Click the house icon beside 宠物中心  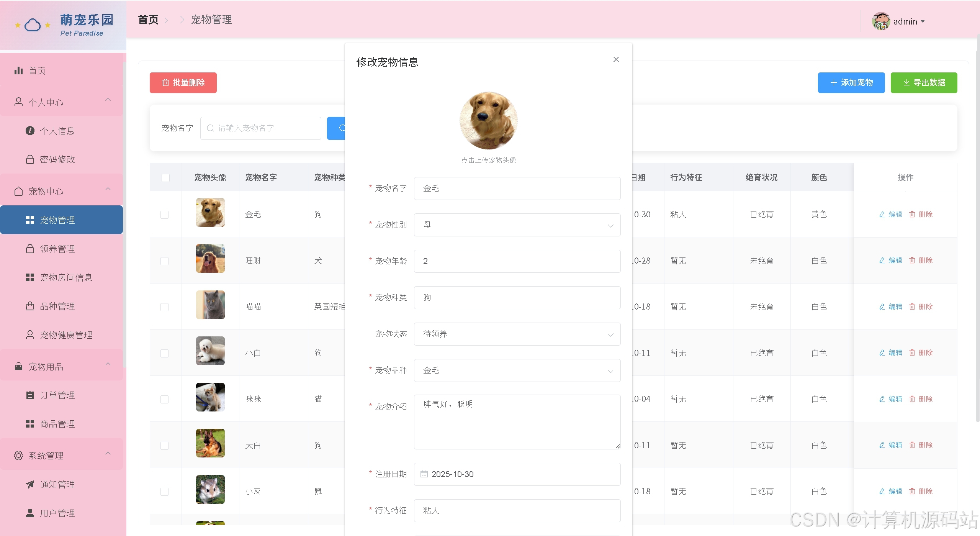tap(18, 191)
